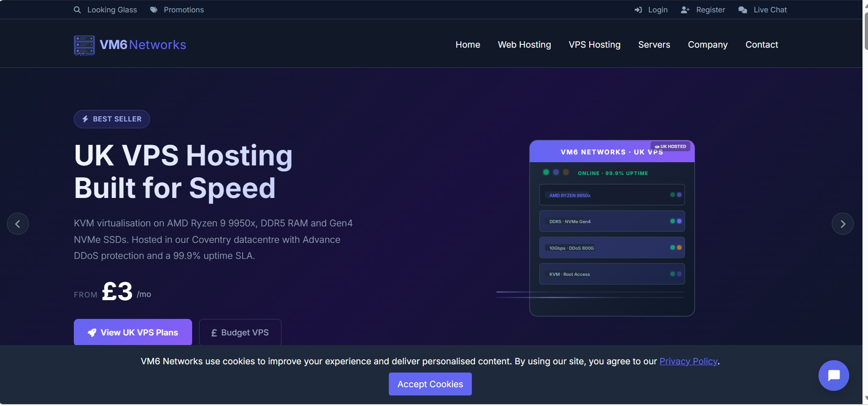Viewport: 868px width, 406px height.
Task: Click the 10Gbps · DDoS 800G row
Action: tap(612, 248)
